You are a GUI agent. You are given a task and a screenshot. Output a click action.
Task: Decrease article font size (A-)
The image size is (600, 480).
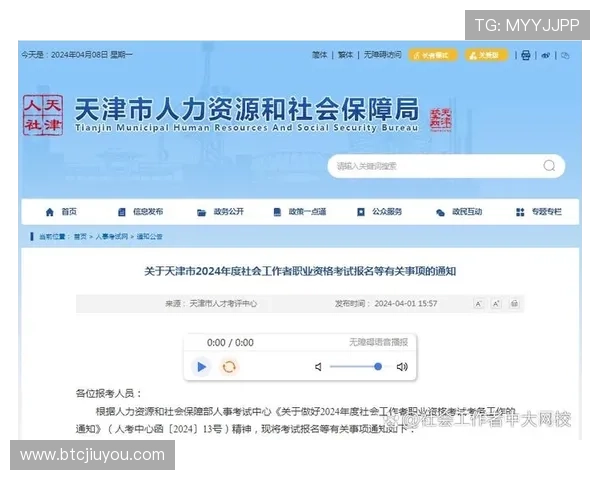point(478,304)
